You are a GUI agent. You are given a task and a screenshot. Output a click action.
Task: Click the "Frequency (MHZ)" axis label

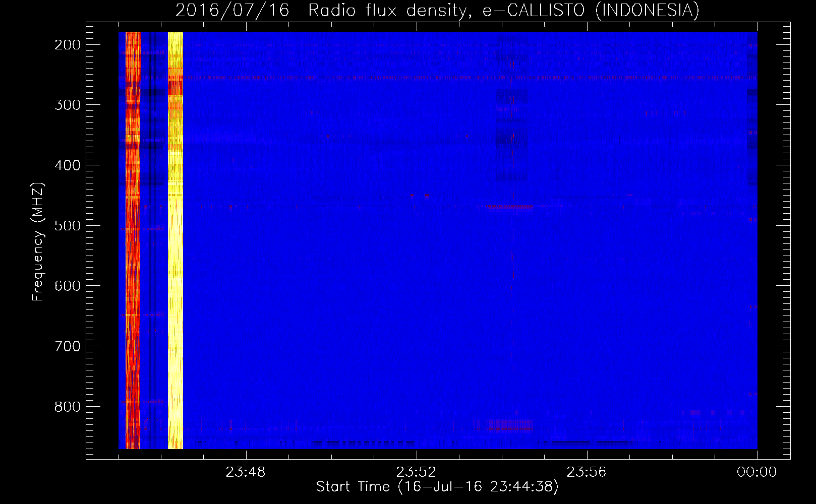38,241
